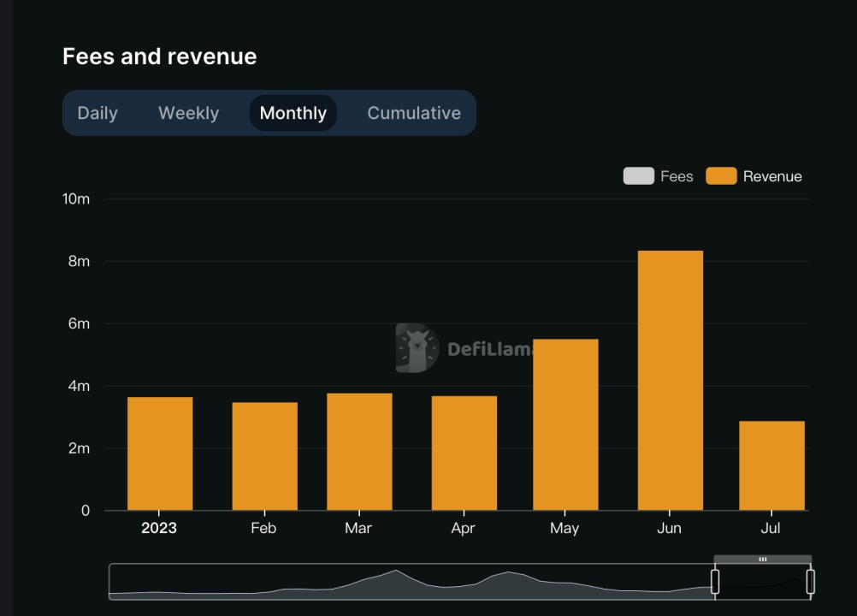Click the Fees and revenue heading
This screenshot has width=857, height=616.
click(160, 56)
